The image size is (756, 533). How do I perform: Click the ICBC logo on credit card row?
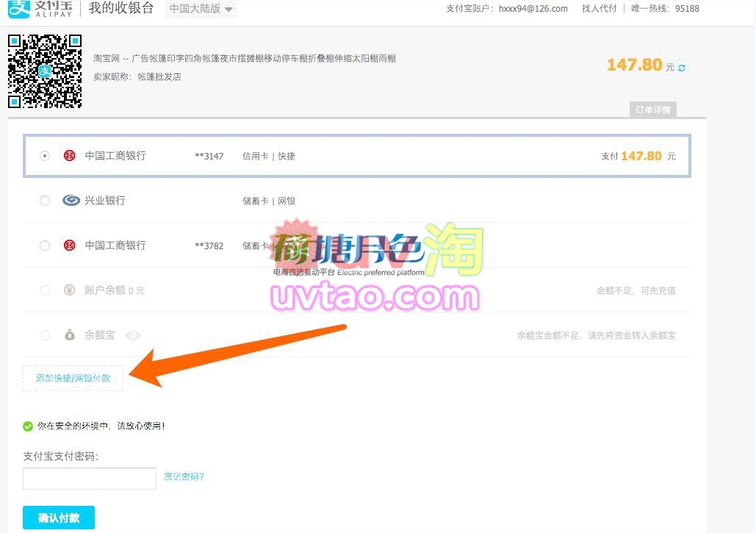coord(69,156)
